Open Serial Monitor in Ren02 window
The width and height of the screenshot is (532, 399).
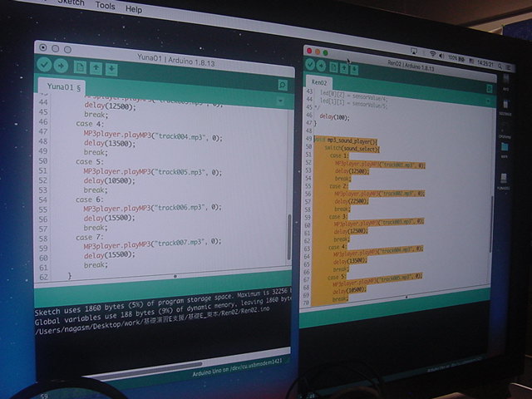pyautogui.click(x=490, y=89)
